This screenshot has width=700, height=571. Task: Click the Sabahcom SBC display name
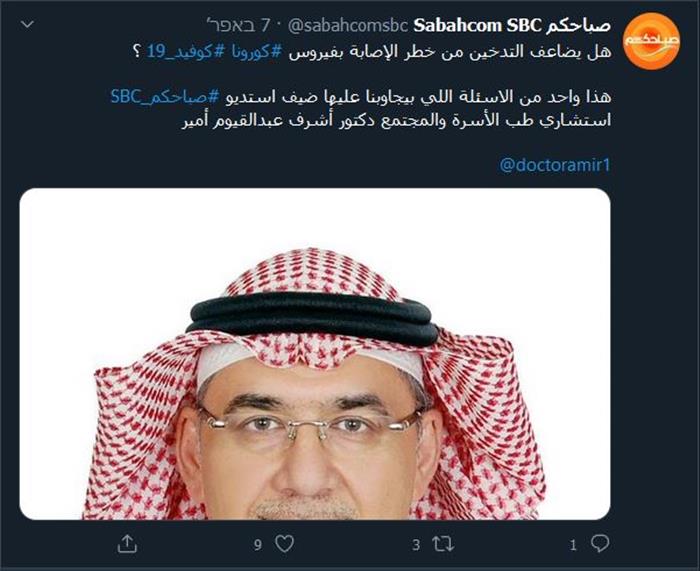pos(512,25)
